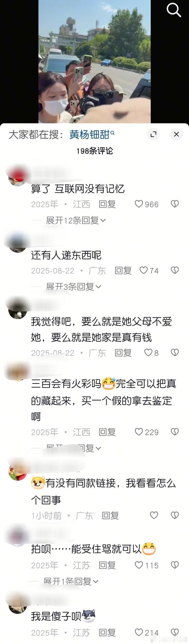Reply to the 我是傻子呗 comment
189x644 pixels.
pos(107,632)
